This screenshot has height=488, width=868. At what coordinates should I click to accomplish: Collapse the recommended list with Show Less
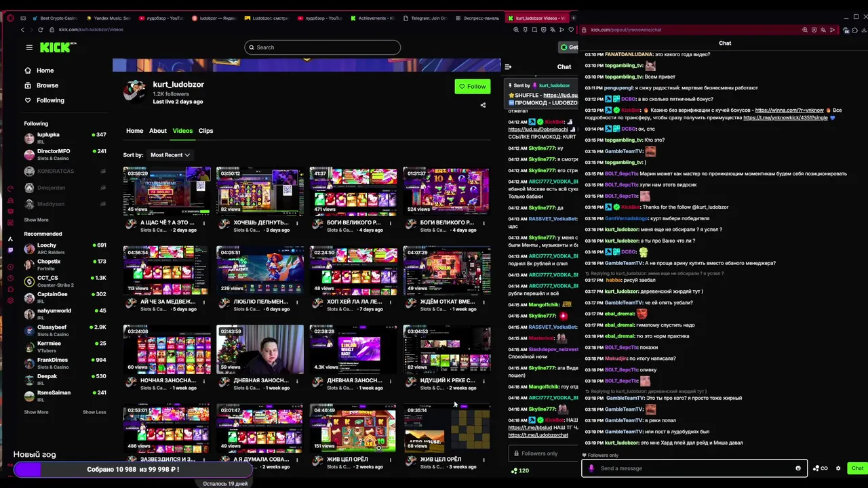click(x=94, y=412)
